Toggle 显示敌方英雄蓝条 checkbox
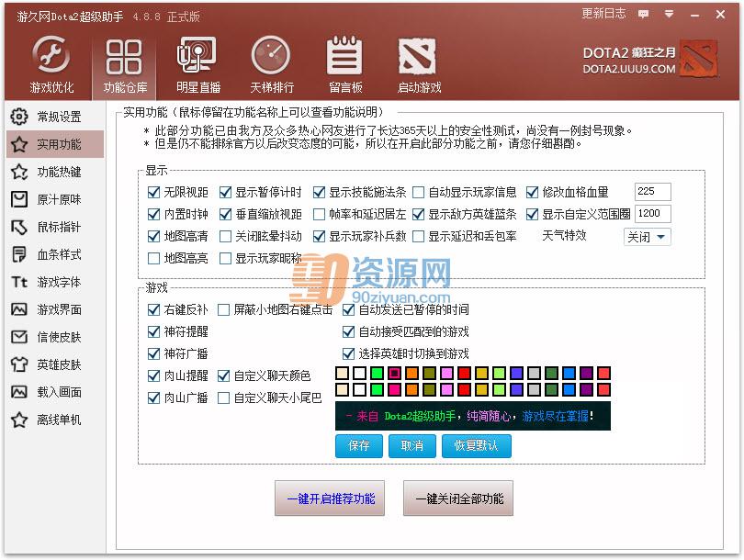Viewport: 744px width, 560px height. [x=419, y=214]
